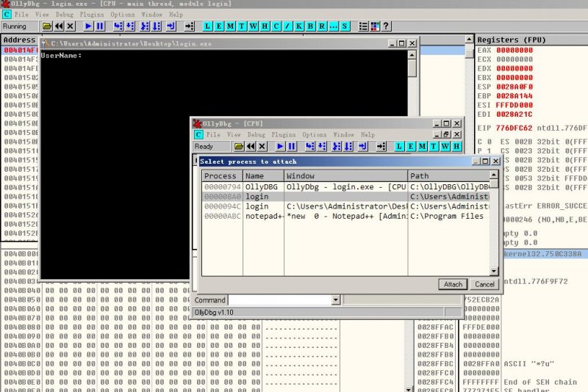Click Step into icon in main OllyDbg toolbar

point(118,26)
